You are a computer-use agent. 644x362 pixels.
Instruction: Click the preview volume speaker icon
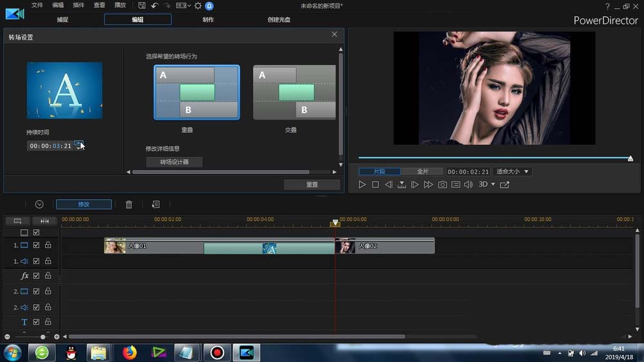click(469, 184)
